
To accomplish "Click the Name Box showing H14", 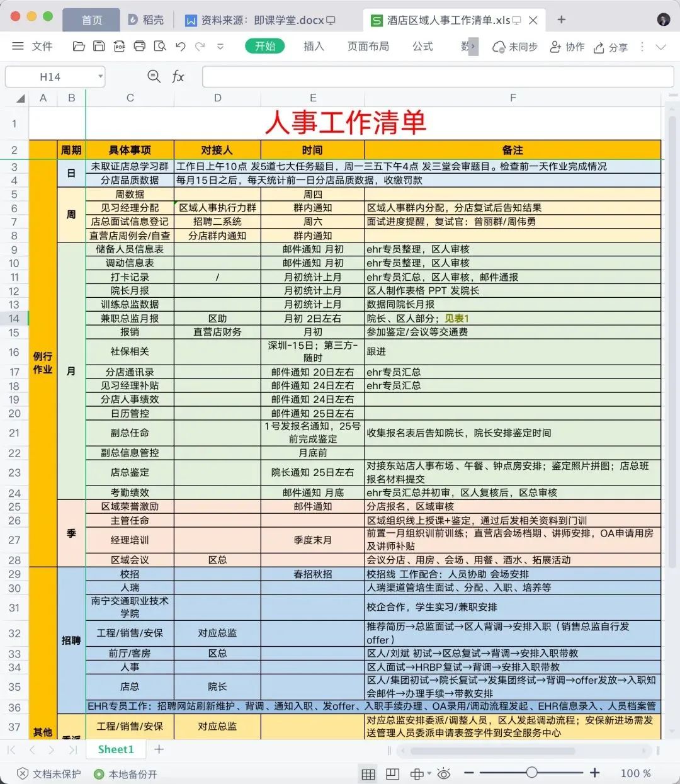I will coord(50,77).
